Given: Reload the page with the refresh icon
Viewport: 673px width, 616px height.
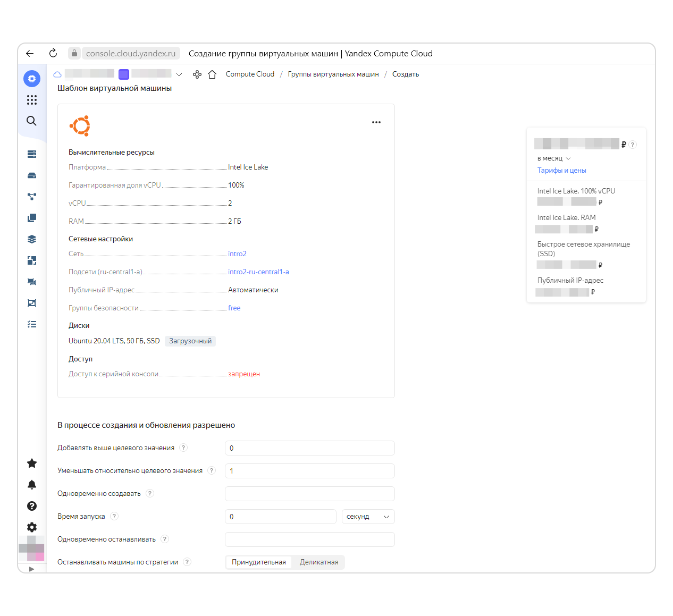Looking at the screenshot, I should click(x=53, y=53).
